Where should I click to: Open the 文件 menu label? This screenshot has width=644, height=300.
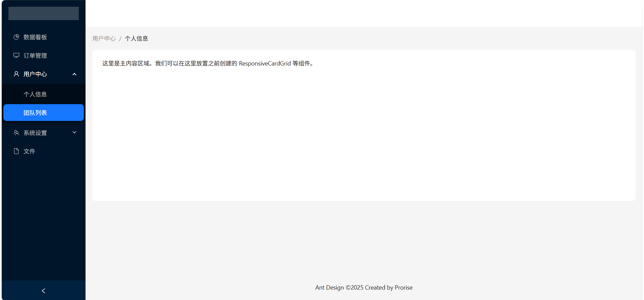pos(29,151)
